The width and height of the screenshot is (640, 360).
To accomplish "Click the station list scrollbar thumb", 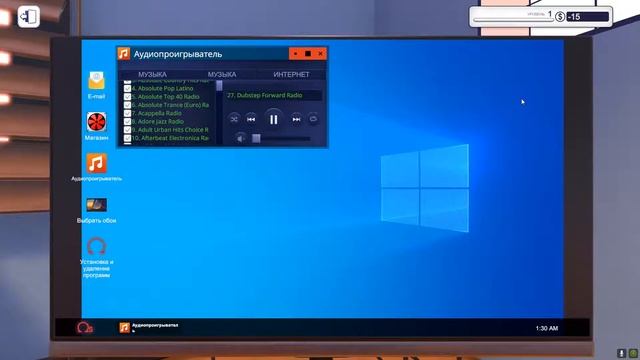I will [x=219, y=86].
